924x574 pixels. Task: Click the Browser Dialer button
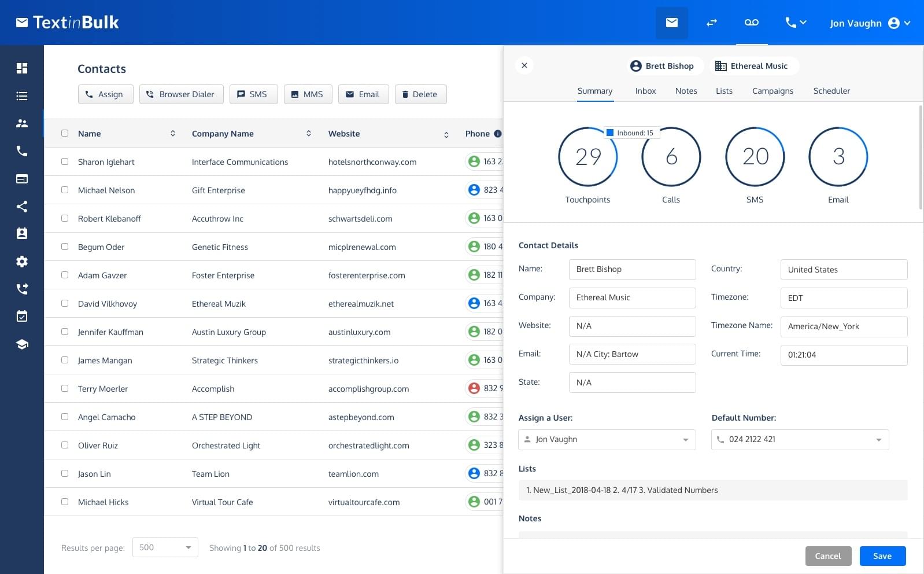click(181, 94)
